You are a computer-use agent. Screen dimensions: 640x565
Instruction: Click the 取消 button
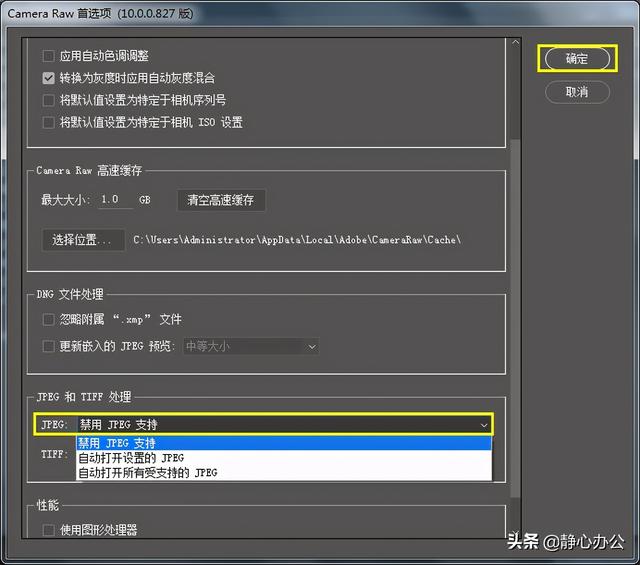[x=577, y=92]
